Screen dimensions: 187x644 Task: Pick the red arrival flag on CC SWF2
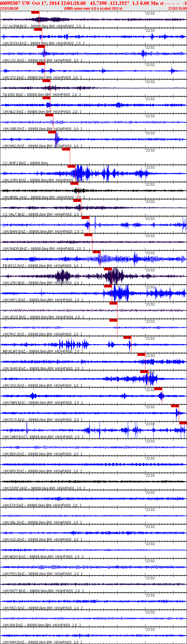pos(66,149)
